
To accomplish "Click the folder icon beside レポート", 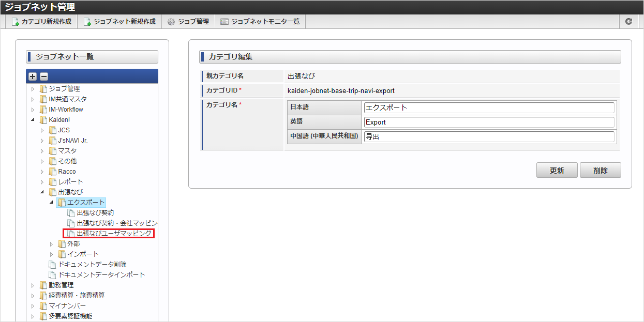I will [52, 182].
